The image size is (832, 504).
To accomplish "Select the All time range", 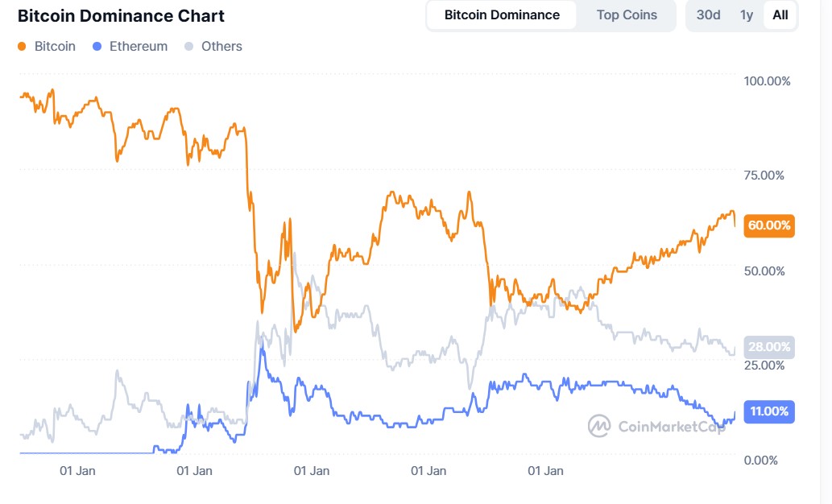I will click(x=780, y=15).
